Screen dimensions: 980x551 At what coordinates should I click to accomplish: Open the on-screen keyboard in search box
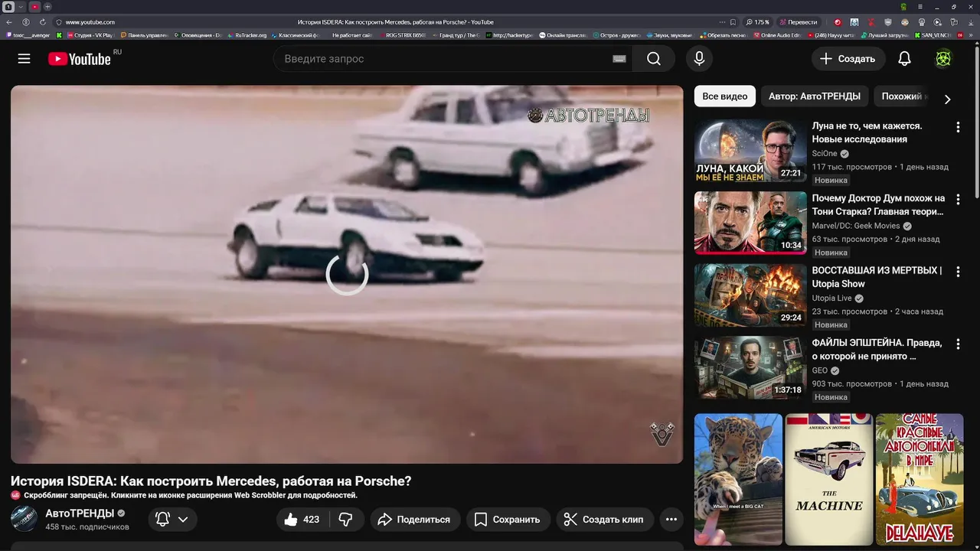pos(619,59)
